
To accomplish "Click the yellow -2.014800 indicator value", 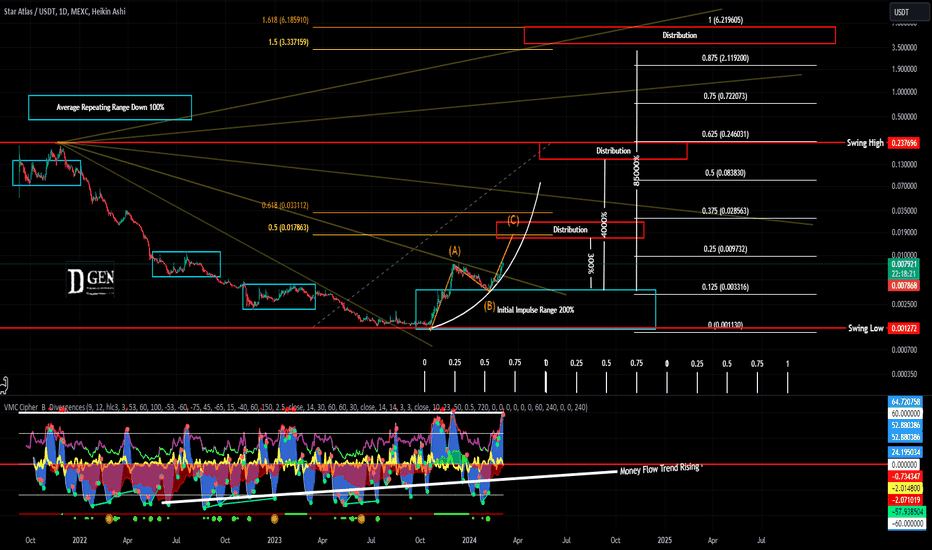I will [906, 488].
